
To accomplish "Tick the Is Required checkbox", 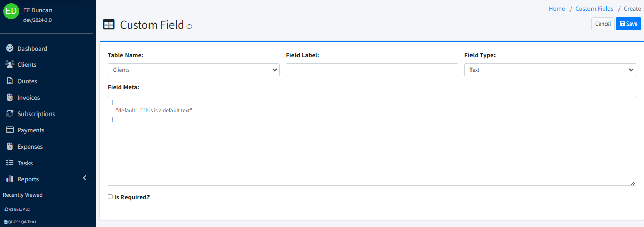I will (110, 197).
